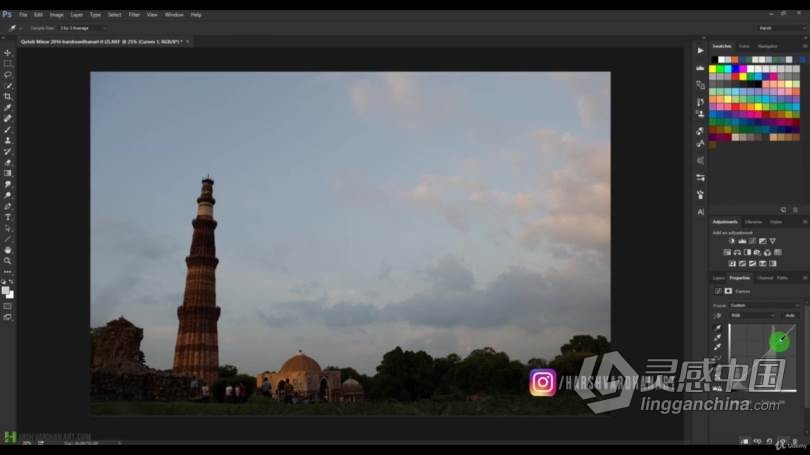Open the Histogram panel icon in dock
The image size is (810, 455).
click(700, 68)
